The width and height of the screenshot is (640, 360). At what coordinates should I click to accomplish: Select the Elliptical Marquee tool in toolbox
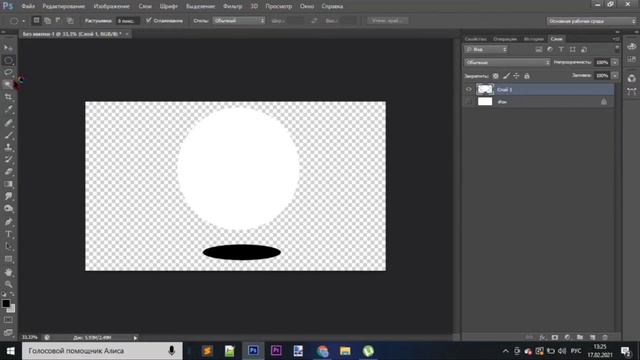[x=8, y=60]
